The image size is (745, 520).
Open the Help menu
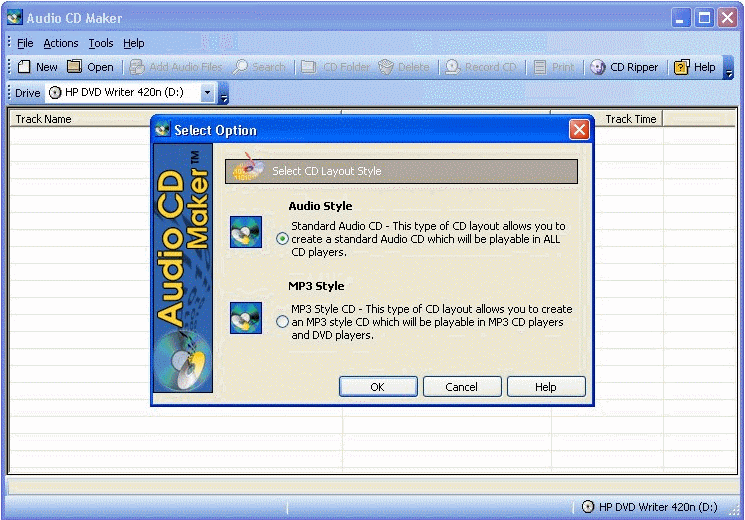coord(134,43)
